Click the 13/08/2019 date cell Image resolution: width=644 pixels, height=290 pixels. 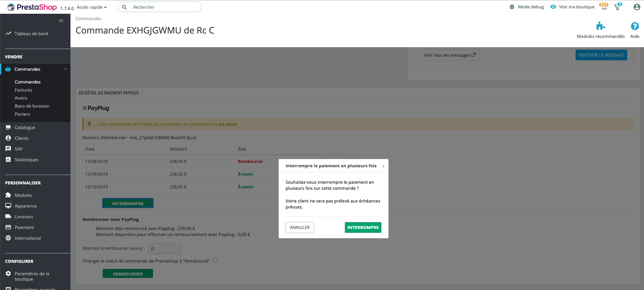pyautogui.click(x=97, y=161)
